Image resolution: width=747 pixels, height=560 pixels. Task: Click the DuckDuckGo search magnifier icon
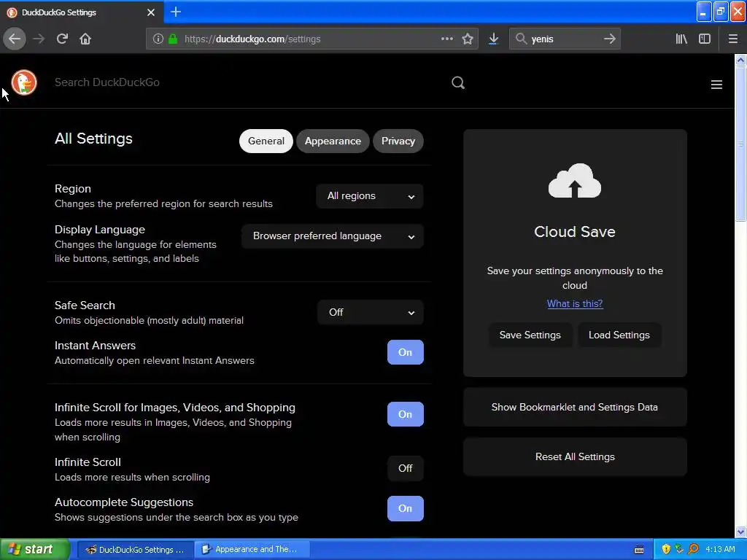point(458,83)
